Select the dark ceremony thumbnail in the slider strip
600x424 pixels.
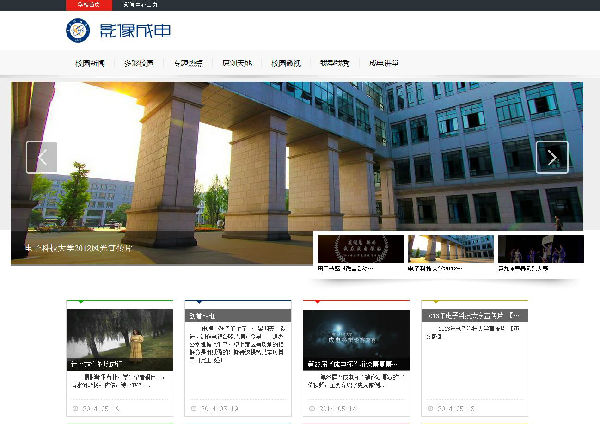361,249
